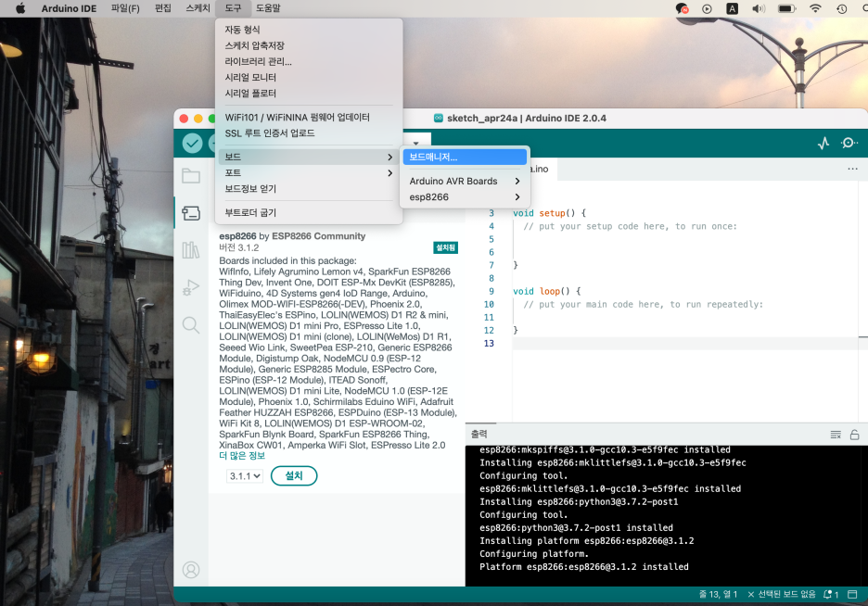The image size is (868, 606).
Task: Expand the 보드 submenu
Action: [x=308, y=157]
